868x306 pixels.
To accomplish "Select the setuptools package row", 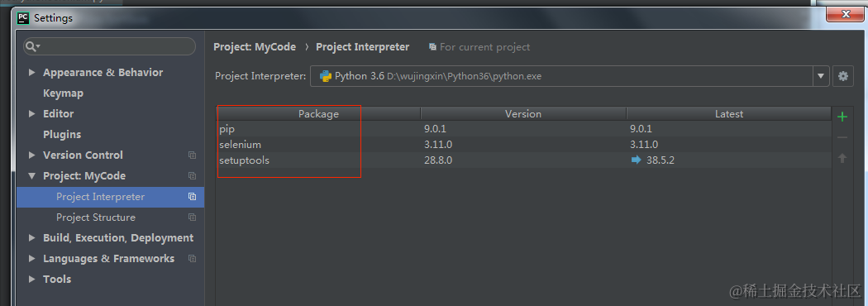I will tap(523, 160).
